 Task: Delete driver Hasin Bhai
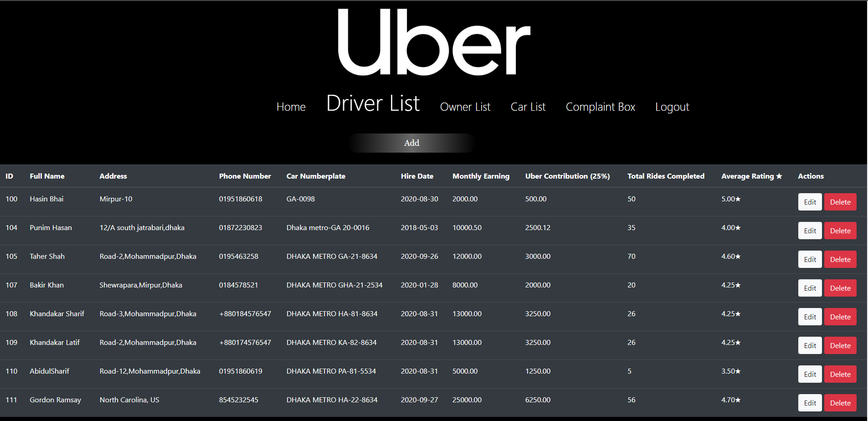click(x=840, y=202)
